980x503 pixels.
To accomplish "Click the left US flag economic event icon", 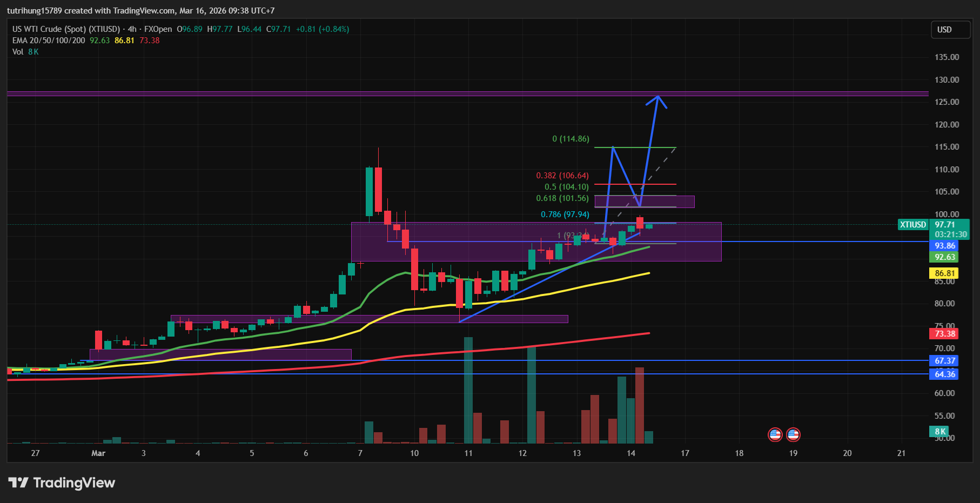I will click(x=775, y=434).
